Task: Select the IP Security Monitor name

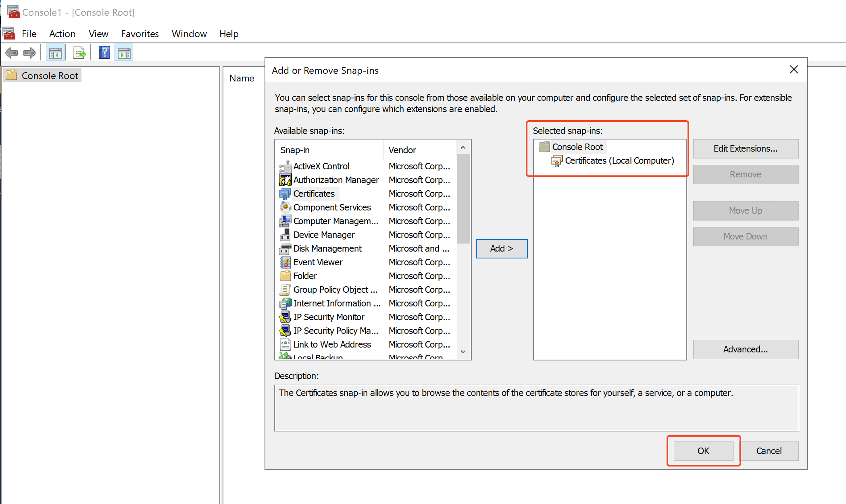Action: [x=329, y=317]
